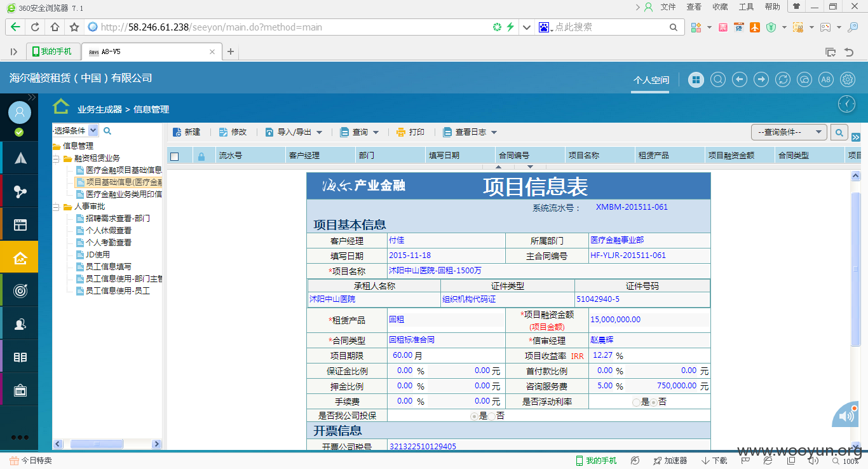Open the workflow nodes icon in the sidebar
The width and height of the screenshot is (868, 469).
[x=20, y=191]
